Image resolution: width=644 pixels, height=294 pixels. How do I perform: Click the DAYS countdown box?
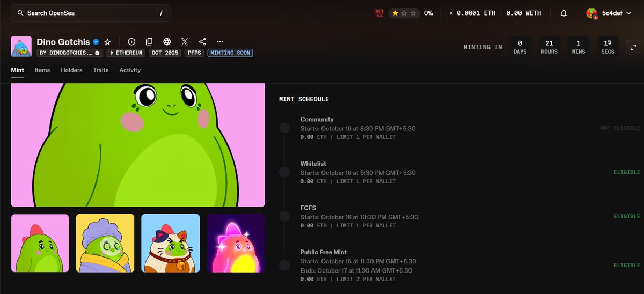tap(520, 47)
